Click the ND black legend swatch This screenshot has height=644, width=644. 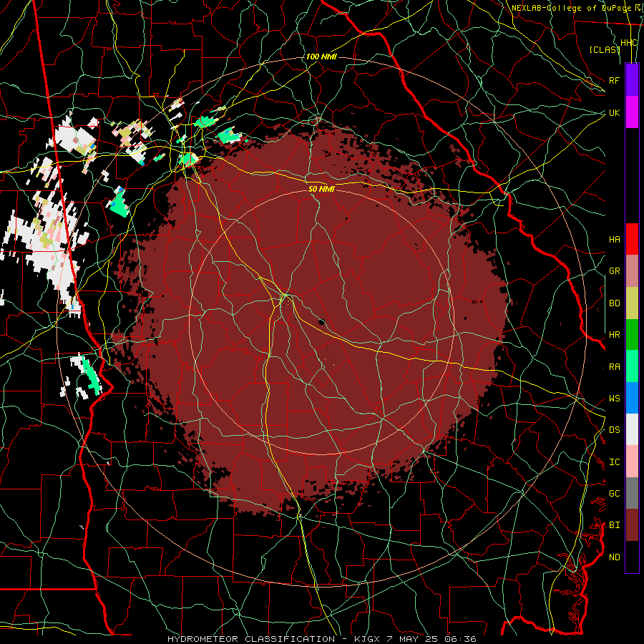(x=632, y=557)
